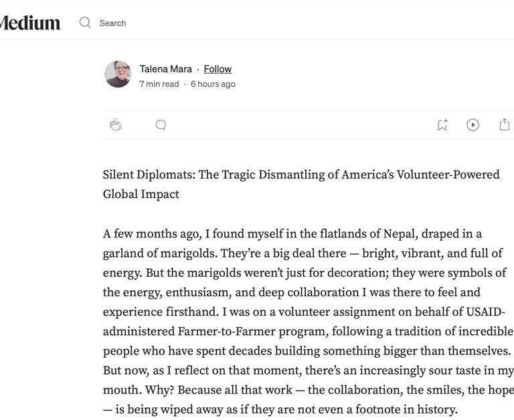The height and width of the screenshot is (420, 514).
Task: Click the Medium logo
Action: [30, 23]
